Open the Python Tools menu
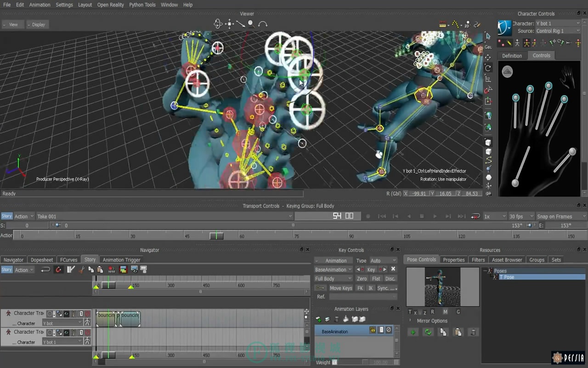Image resolution: width=588 pixels, height=368 pixels. 142,5
